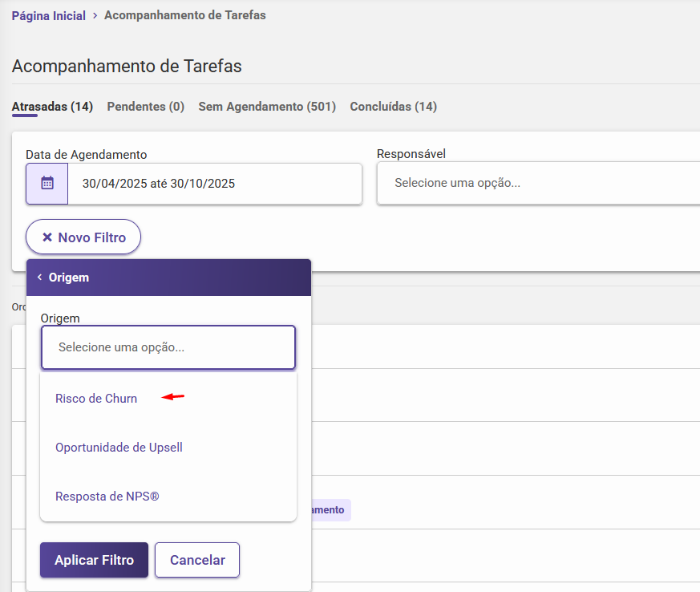Open the Concluídas (14) tab

coord(394,107)
